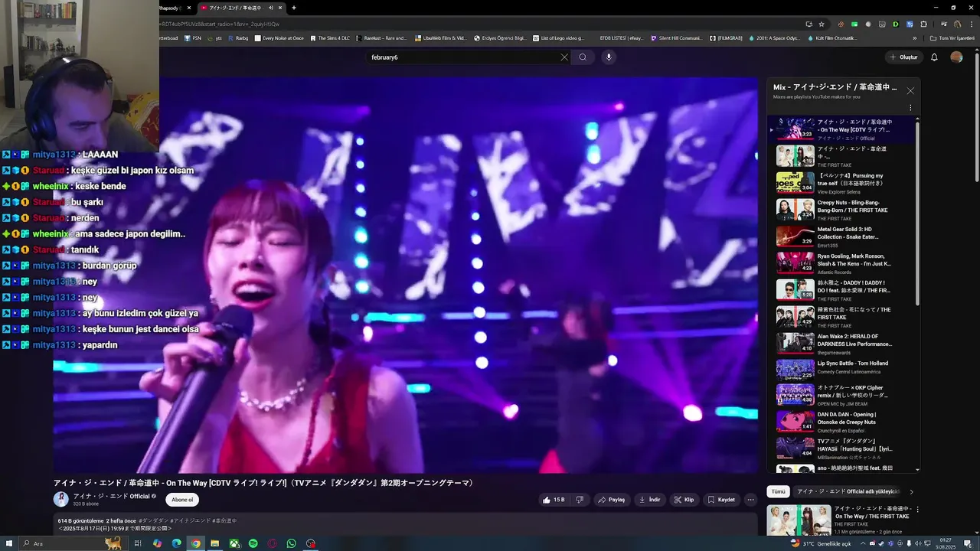Open WhatsApp from the taskbar
Screen dimensions: 980x551
(x=292, y=543)
